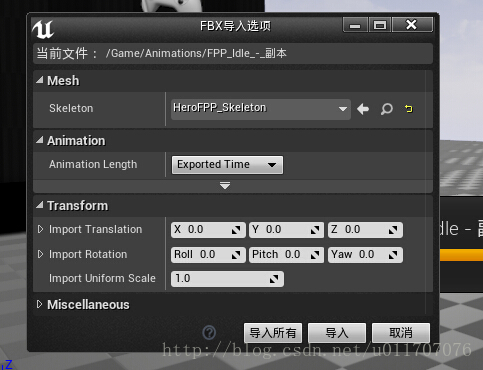Click the Skeleton property label
483x370 pixels.
71,108
